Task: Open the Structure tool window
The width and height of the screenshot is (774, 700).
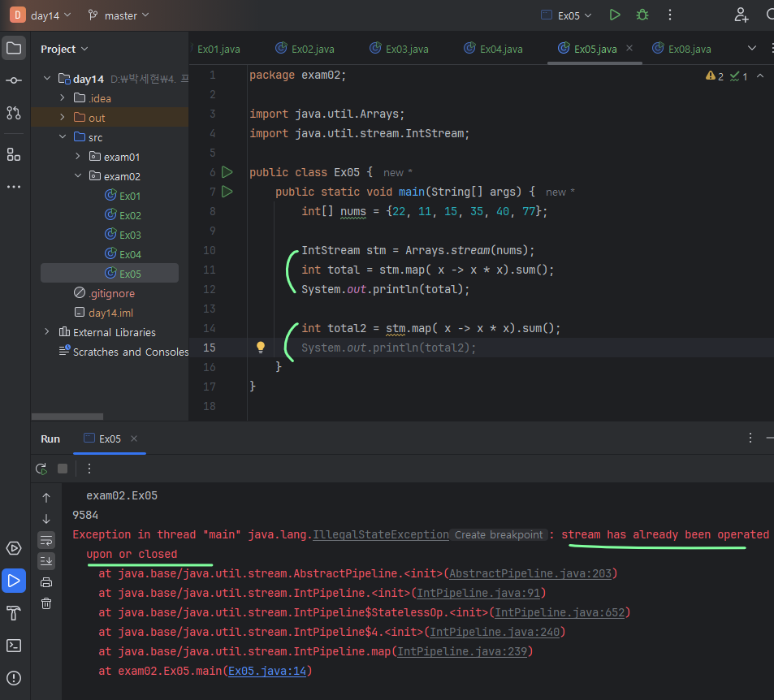Action: [14, 154]
